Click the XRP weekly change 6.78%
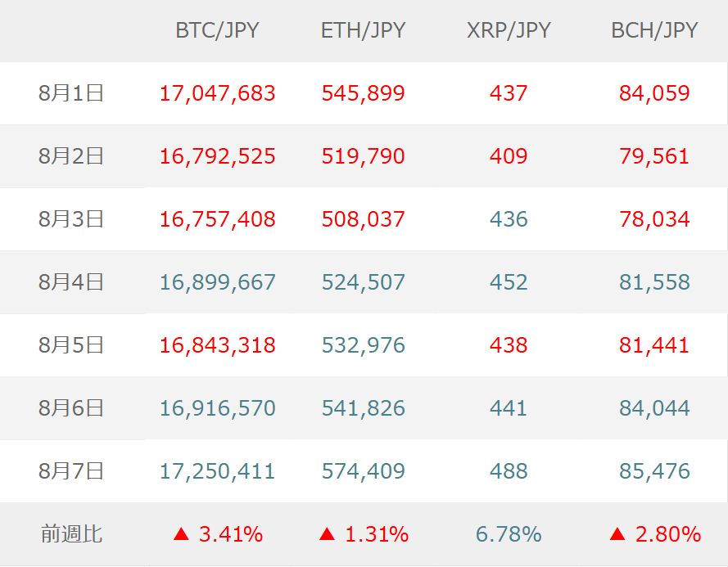The image size is (728, 567). (x=509, y=535)
